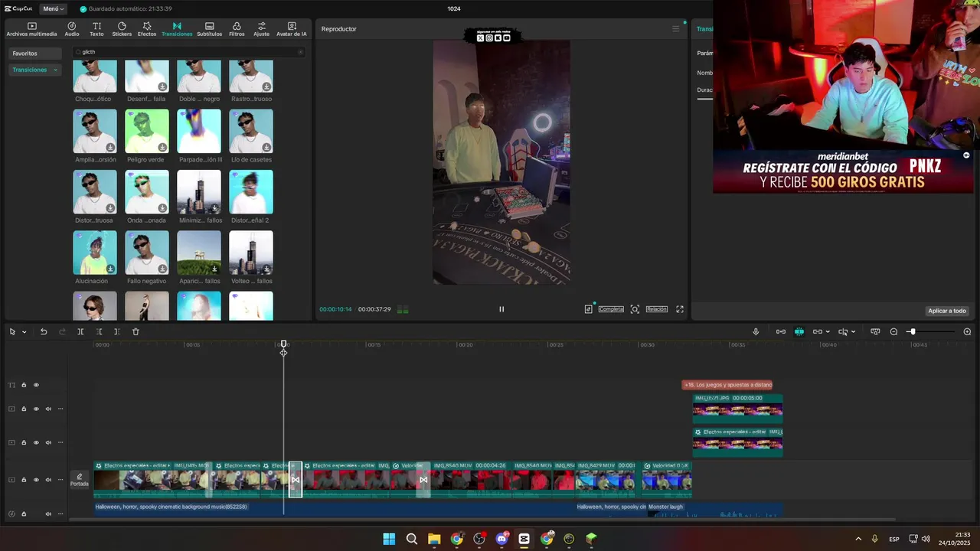Download the Fallo negativo transition

pos(162,269)
